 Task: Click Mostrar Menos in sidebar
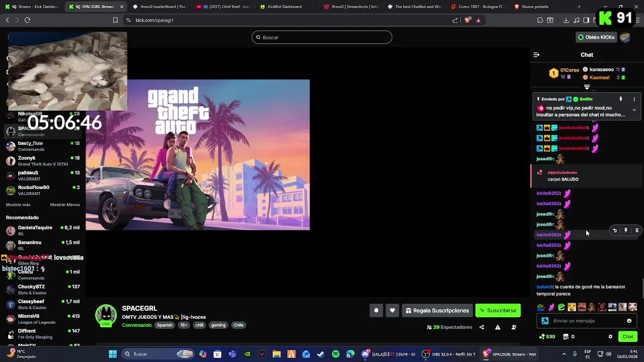pos(65,205)
